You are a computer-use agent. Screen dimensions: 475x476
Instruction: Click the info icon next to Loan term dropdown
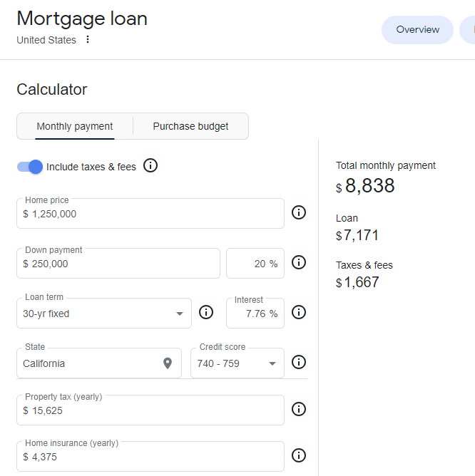[206, 312]
